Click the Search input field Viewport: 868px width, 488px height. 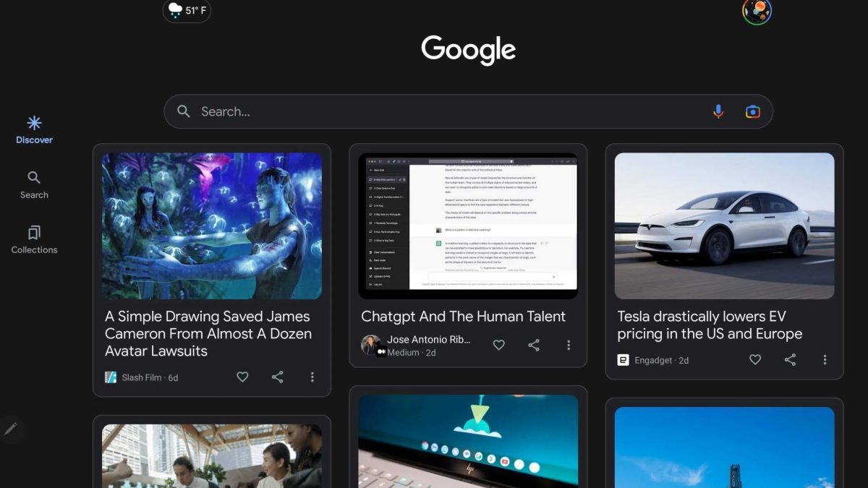[434, 111]
